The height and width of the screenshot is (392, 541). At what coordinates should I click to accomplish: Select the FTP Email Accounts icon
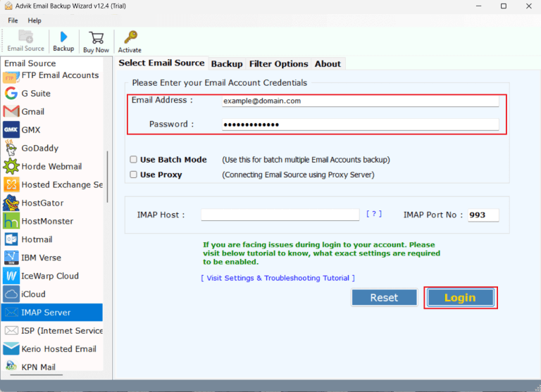11,77
